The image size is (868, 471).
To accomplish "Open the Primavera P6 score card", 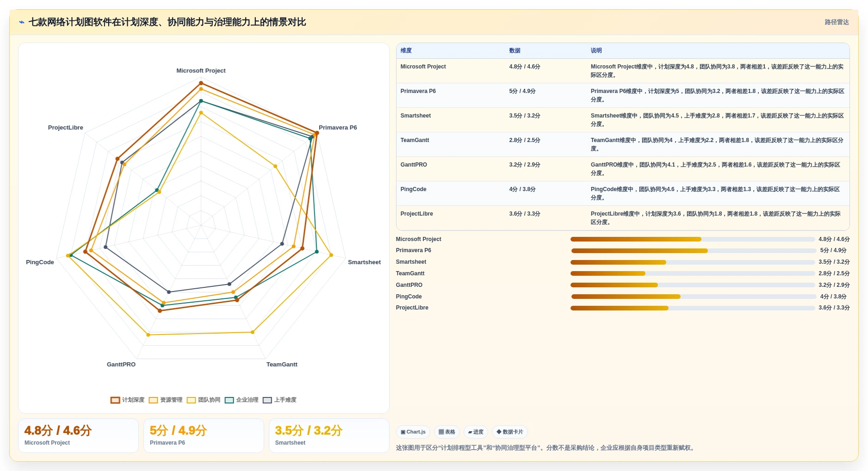I will point(204,436).
